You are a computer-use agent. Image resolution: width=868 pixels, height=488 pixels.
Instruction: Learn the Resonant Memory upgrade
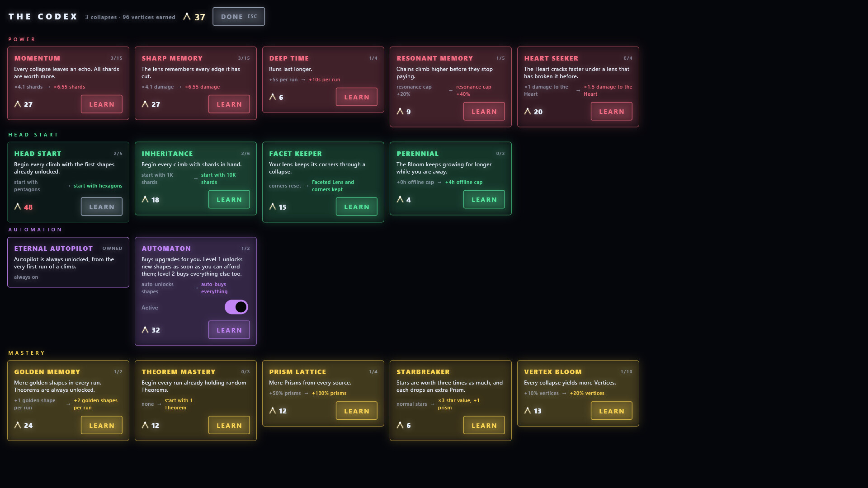484,112
